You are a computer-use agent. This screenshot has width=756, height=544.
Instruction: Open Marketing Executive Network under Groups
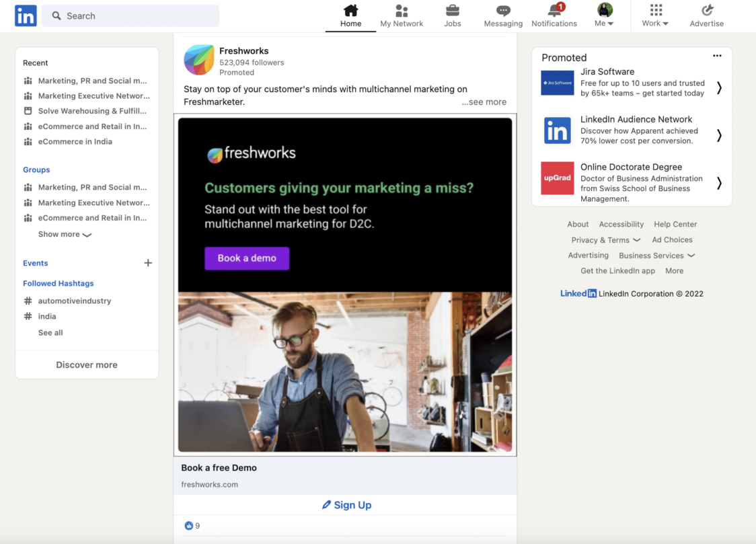pyautogui.click(x=94, y=203)
